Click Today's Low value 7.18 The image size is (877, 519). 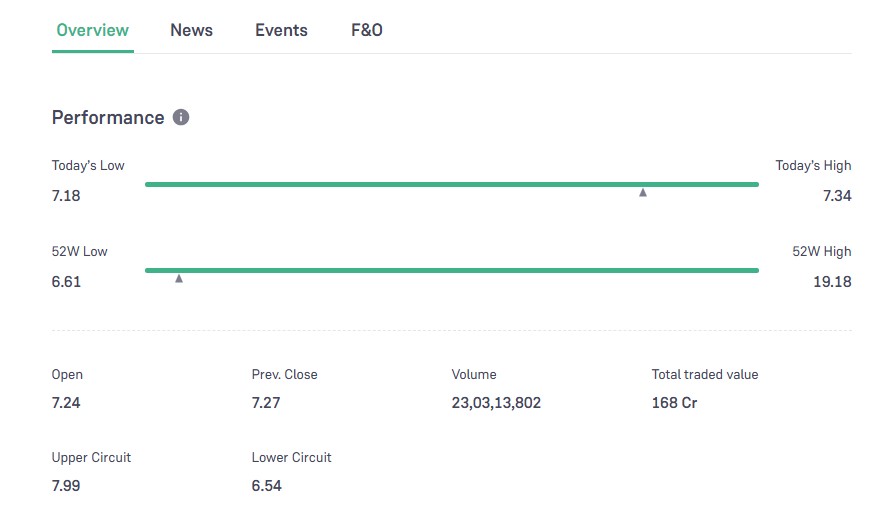66,196
